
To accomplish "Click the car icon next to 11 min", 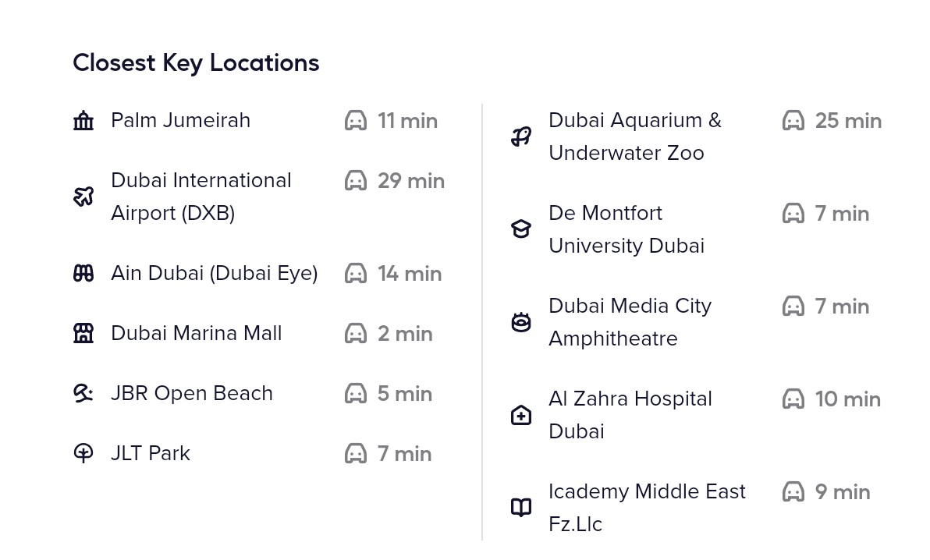I will click(356, 121).
